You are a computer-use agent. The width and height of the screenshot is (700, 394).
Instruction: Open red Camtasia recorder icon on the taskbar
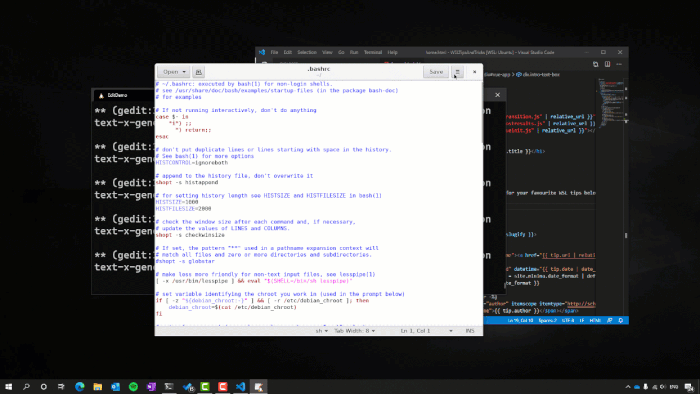(223, 386)
